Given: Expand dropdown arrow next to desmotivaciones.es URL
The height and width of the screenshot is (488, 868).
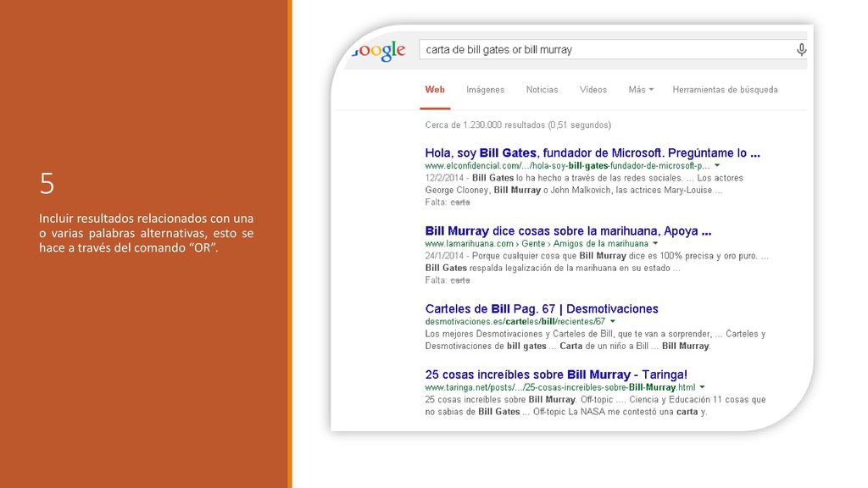Looking at the screenshot, I should [x=612, y=321].
